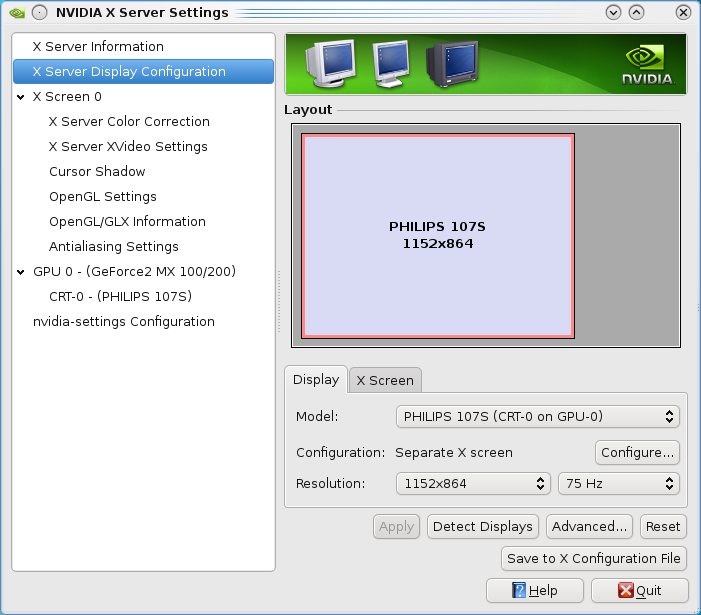Image resolution: width=701 pixels, height=615 pixels.
Task: Open the Antialiasing Settings page
Action: [114, 247]
